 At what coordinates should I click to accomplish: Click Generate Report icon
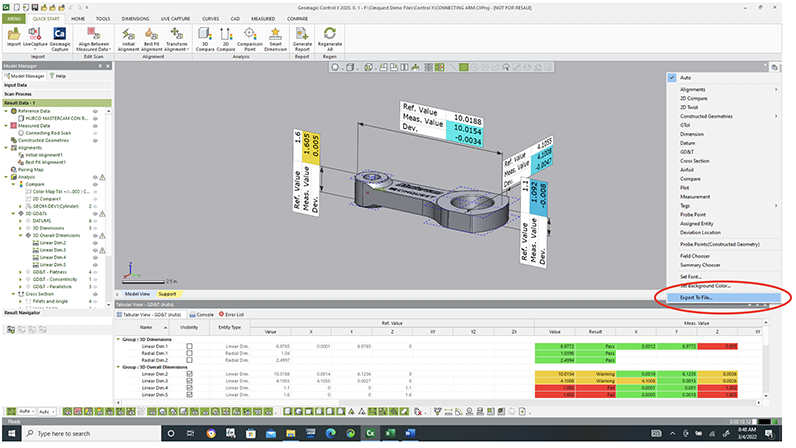click(x=302, y=39)
